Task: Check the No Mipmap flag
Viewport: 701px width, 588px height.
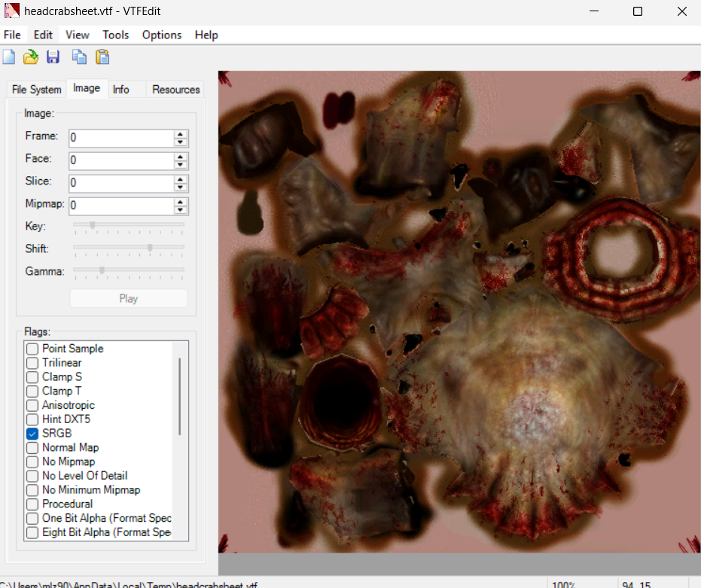Action: point(32,462)
